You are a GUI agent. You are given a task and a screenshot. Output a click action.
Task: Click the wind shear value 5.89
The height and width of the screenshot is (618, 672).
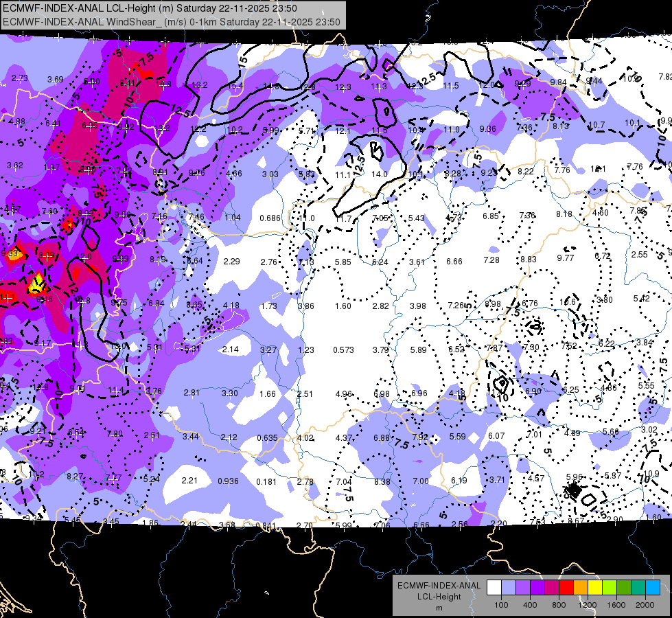pyautogui.click(x=418, y=350)
